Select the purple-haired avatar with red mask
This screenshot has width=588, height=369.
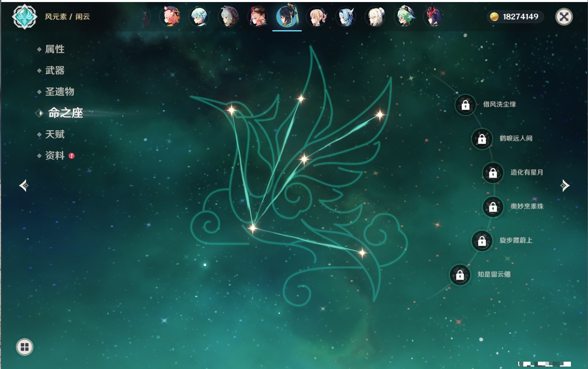click(x=434, y=17)
